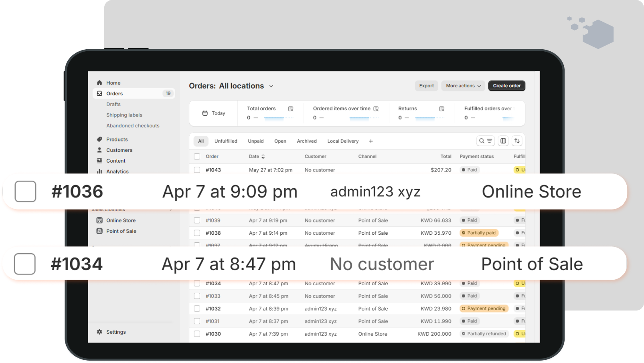Image resolution: width=644 pixels, height=363 pixels.
Task: Toggle the Date column sort chevron
Action: (263, 156)
